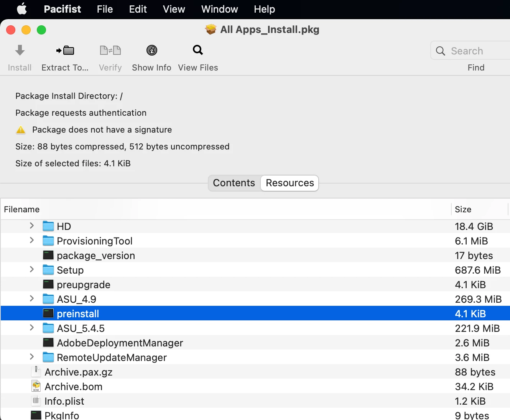
Task: Sort by the Size column header
Action: (x=480, y=209)
